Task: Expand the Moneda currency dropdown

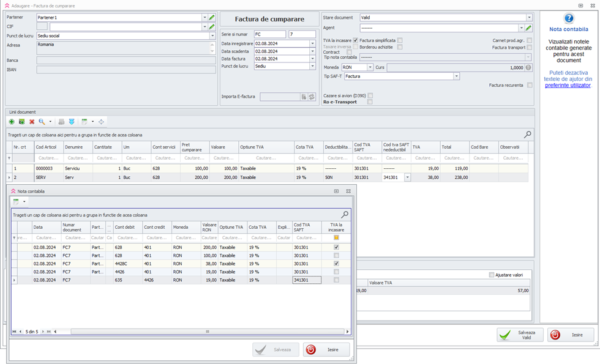Action: tap(370, 67)
